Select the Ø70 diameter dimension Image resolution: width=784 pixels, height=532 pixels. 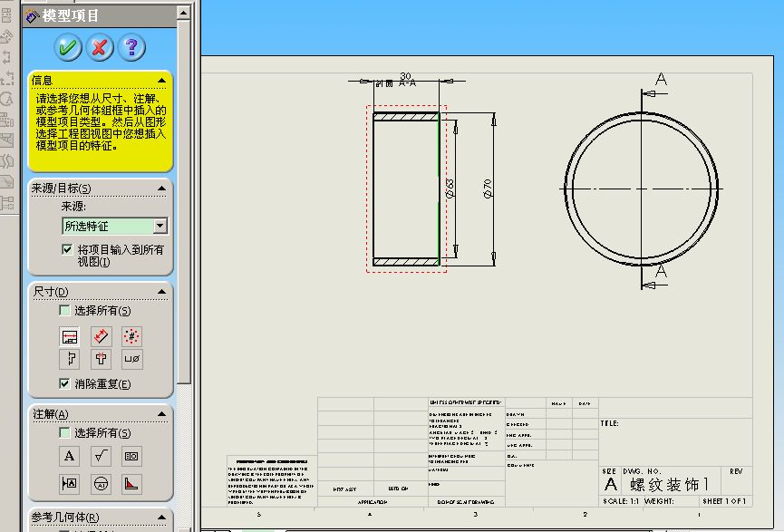click(488, 189)
